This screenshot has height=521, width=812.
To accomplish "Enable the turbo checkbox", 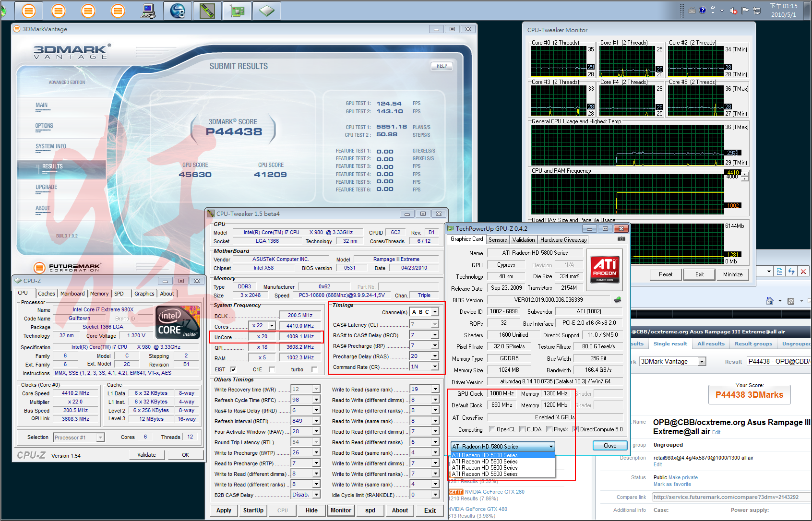I will pos(314,369).
